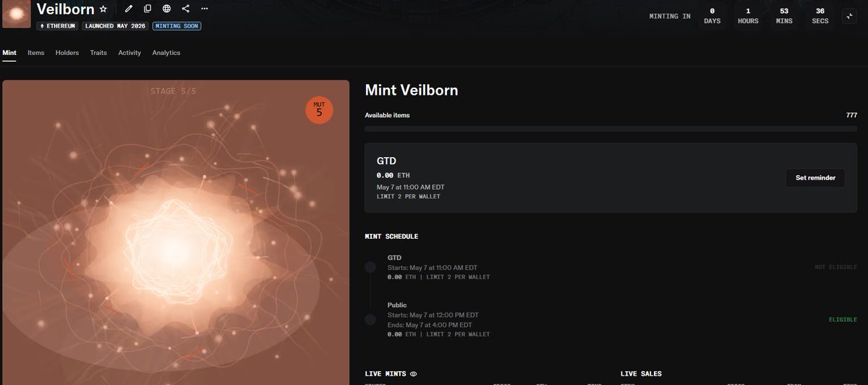Click the Ethereum chain badge
Screen dimensions: 868x385
point(58,26)
